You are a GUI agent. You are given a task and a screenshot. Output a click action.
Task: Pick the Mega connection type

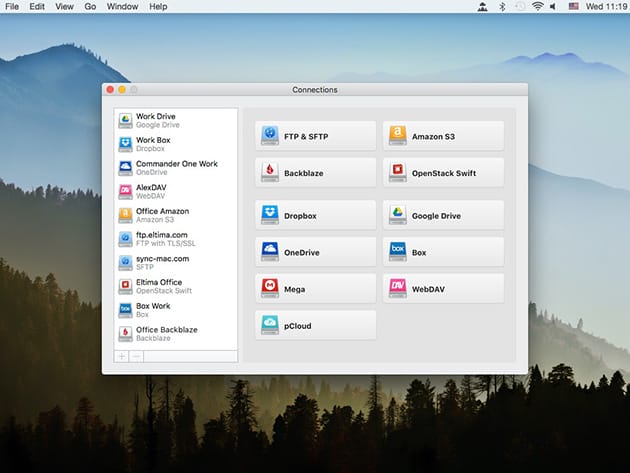[316, 288]
